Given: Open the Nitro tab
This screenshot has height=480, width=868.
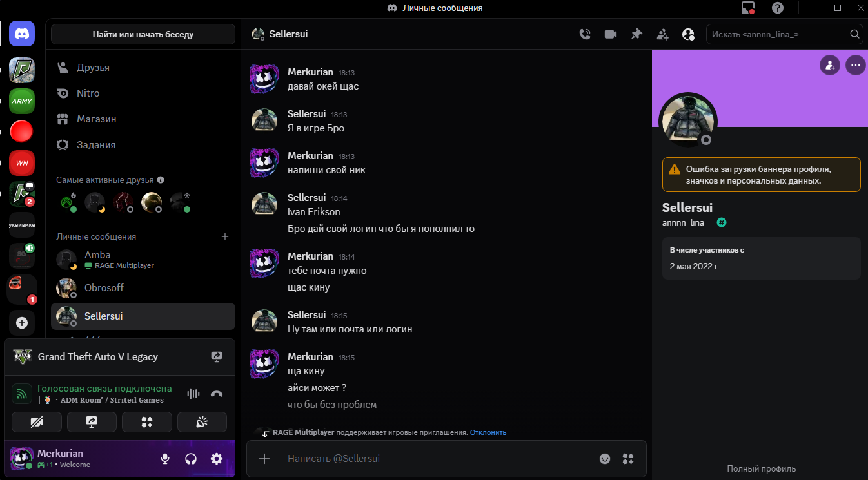Looking at the screenshot, I should tap(88, 93).
